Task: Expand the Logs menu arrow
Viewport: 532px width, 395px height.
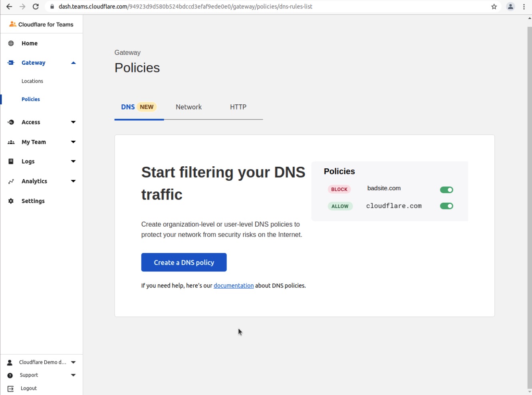Action: 73,162
